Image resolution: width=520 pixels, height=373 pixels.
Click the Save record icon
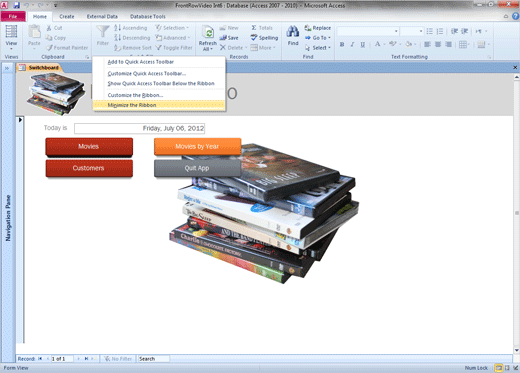coord(223,38)
